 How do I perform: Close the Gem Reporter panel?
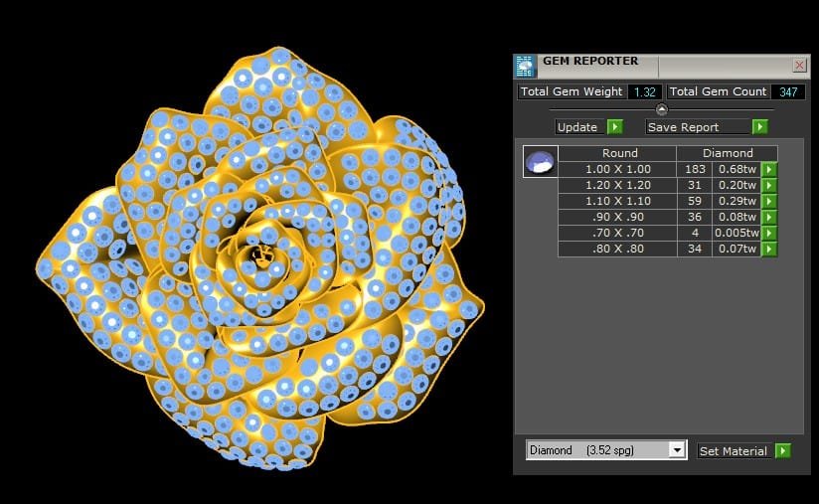pos(799,66)
